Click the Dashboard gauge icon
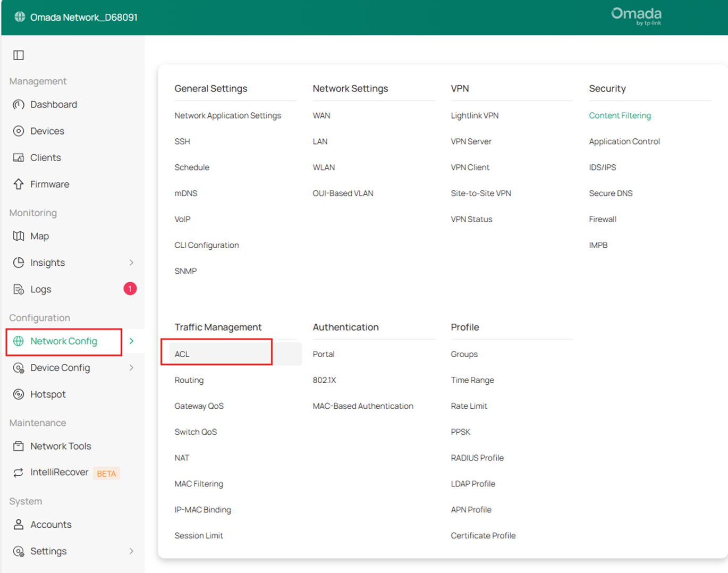This screenshot has height=573, width=728. point(19,104)
